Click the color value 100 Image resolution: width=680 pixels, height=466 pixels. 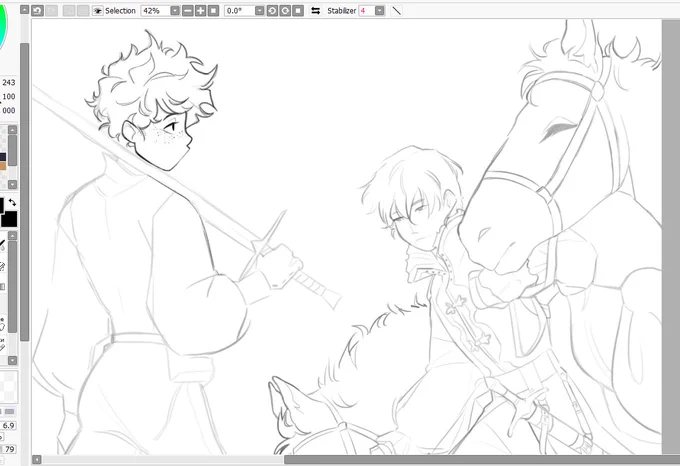click(9, 96)
